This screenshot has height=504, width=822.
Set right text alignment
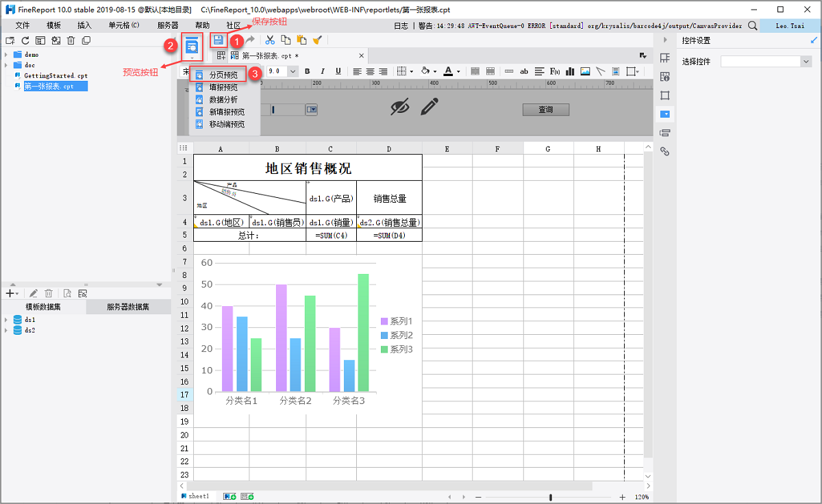click(383, 71)
